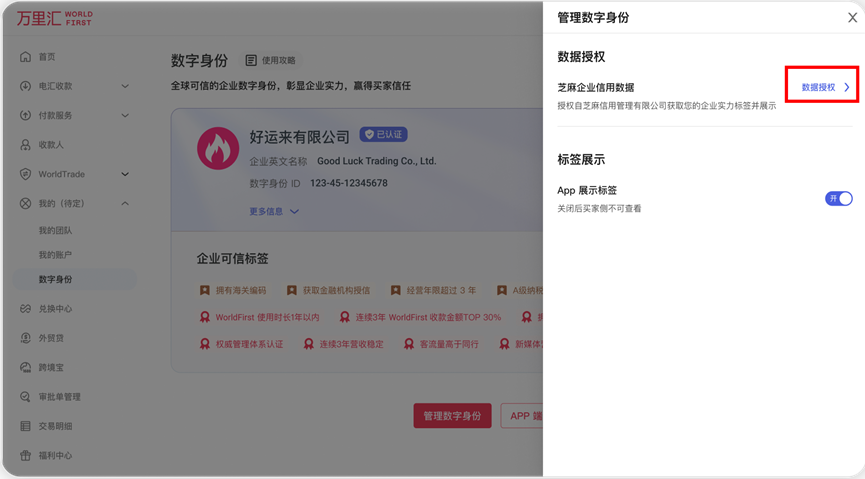Click the 首页 home icon

coord(25,57)
